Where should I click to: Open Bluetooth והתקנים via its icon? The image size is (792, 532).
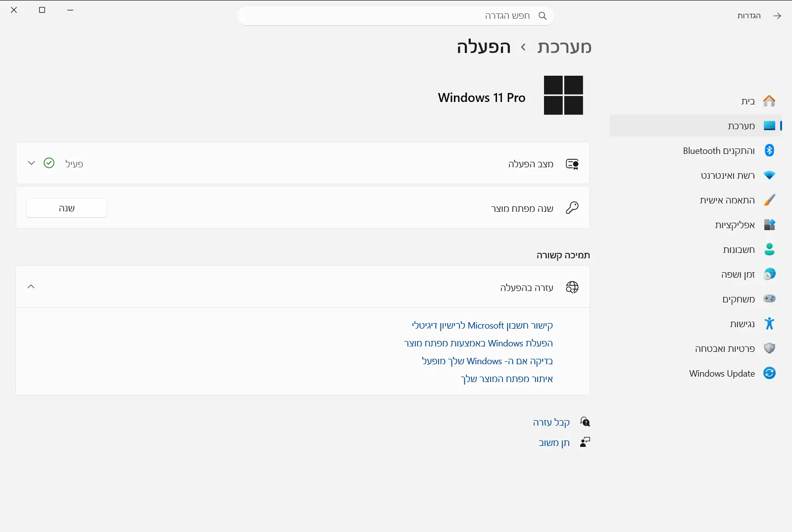click(x=769, y=150)
